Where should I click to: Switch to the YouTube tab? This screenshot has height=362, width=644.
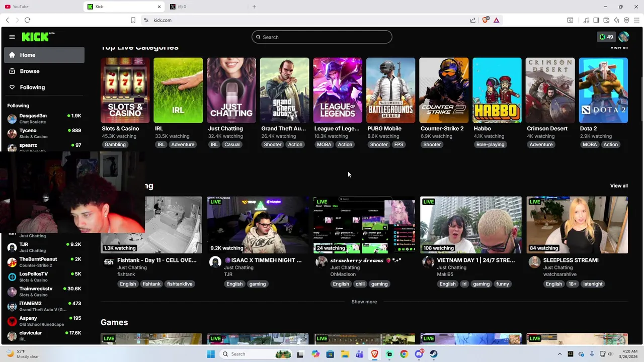coord(40,7)
